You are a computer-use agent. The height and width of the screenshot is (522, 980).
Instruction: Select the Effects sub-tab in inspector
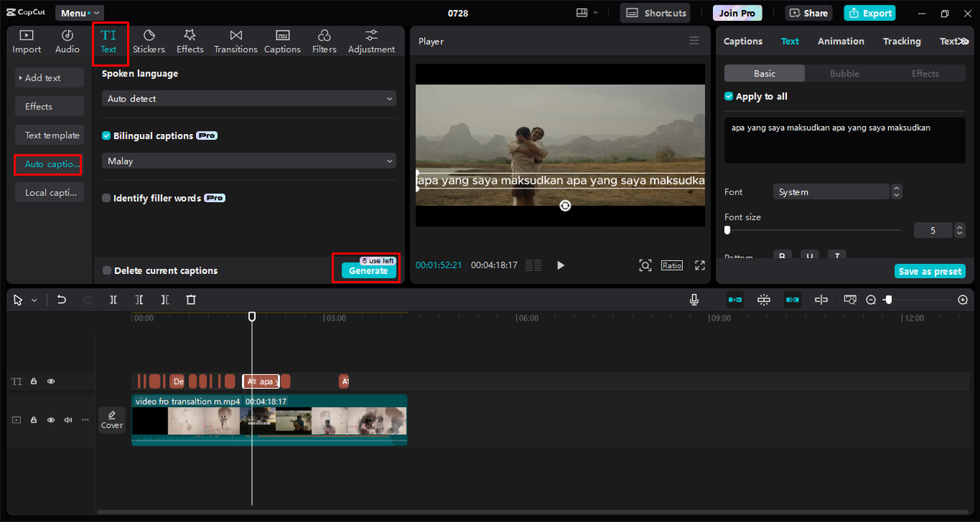click(925, 73)
